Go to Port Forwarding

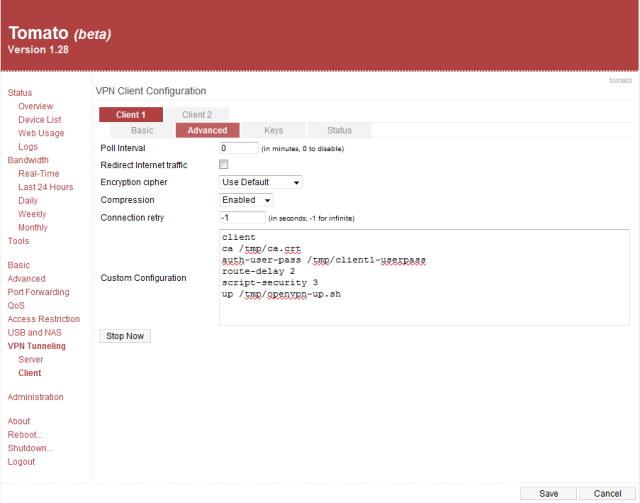38,292
